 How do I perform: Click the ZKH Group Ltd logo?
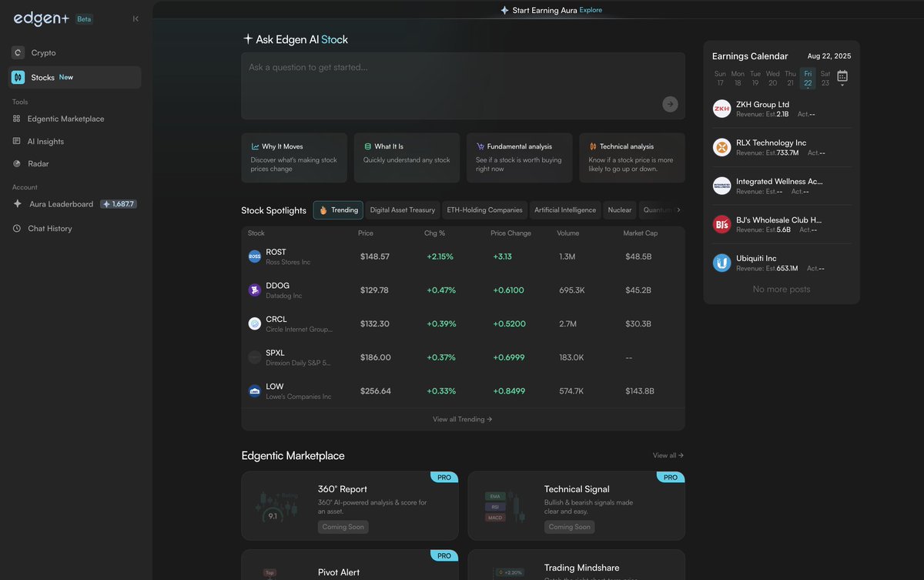(x=721, y=109)
